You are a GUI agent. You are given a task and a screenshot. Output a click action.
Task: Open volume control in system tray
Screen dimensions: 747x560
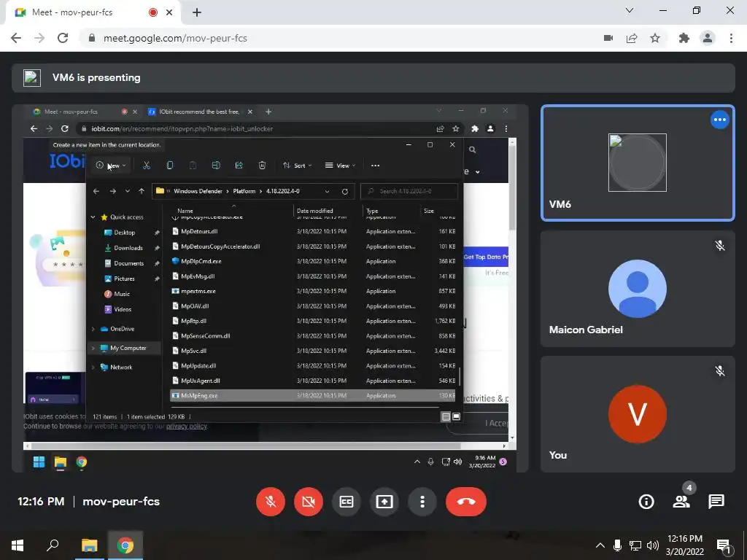tap(653, 545)
